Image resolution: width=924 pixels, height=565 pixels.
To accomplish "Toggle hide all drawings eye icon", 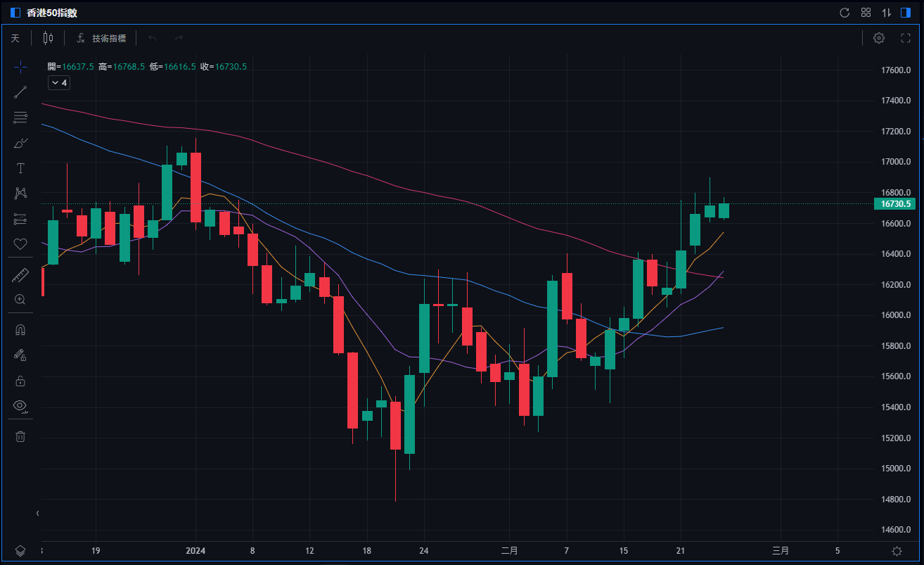I will pos(20,406).
